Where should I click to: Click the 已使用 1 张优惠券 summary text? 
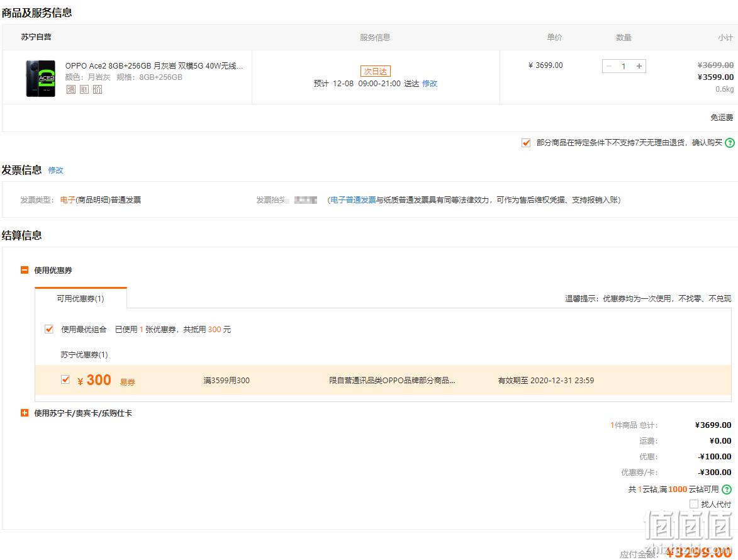[x=173, y=330]
